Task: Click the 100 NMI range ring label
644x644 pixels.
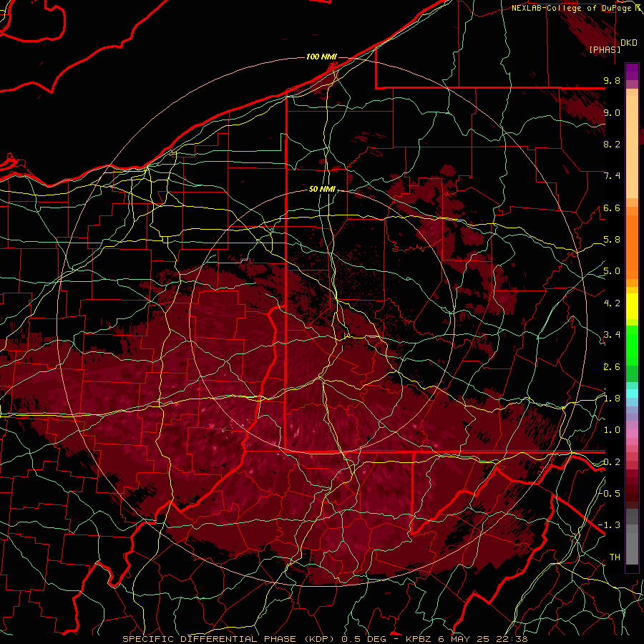Action: point(321,57)
